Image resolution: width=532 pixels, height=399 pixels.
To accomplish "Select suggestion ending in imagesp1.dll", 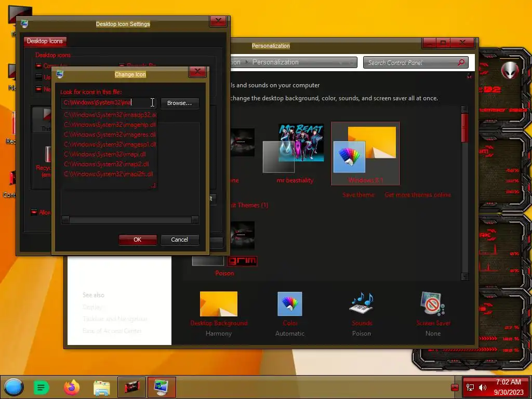I will (110, 144).
